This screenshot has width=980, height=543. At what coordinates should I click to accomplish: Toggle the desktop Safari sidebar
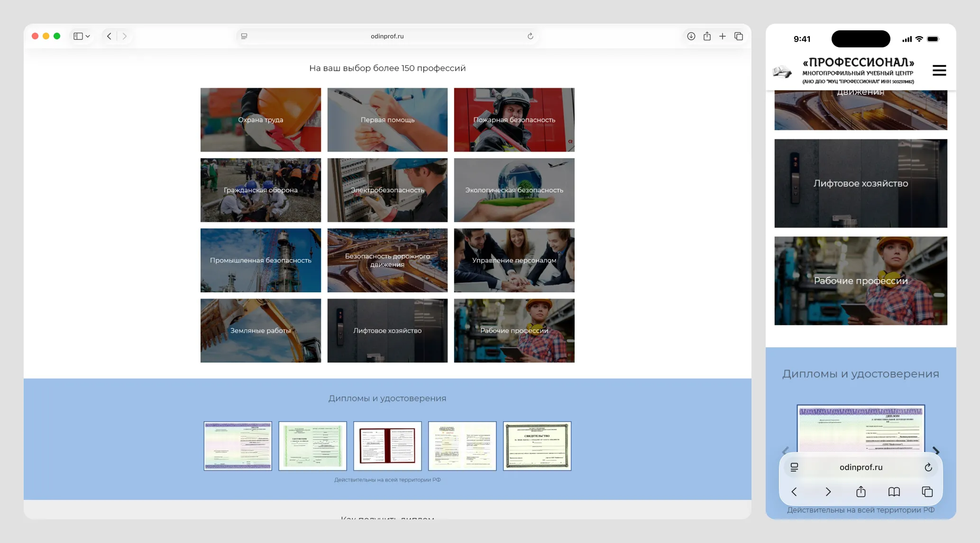pos(78,36)
